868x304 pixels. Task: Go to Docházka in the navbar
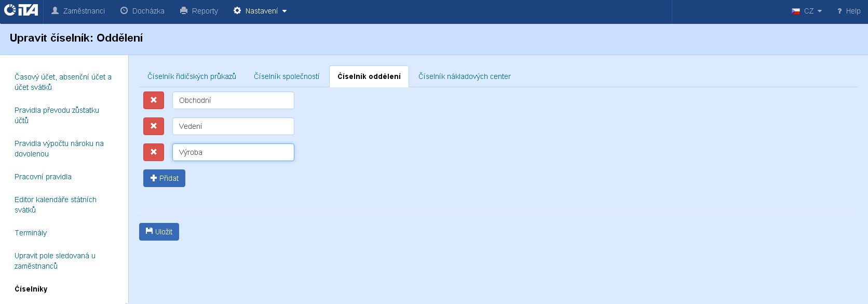pyautogui.click(x=143, y=11)
